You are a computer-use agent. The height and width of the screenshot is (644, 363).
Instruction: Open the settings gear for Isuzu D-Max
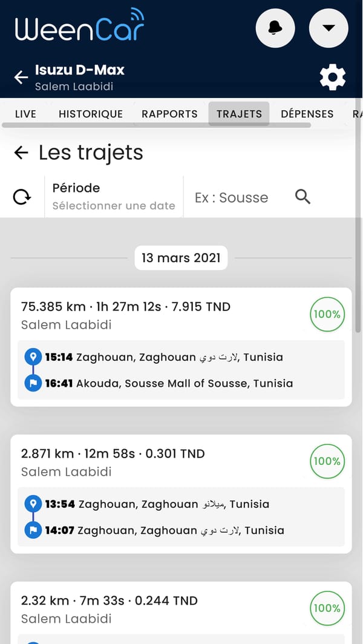(332, 77)
